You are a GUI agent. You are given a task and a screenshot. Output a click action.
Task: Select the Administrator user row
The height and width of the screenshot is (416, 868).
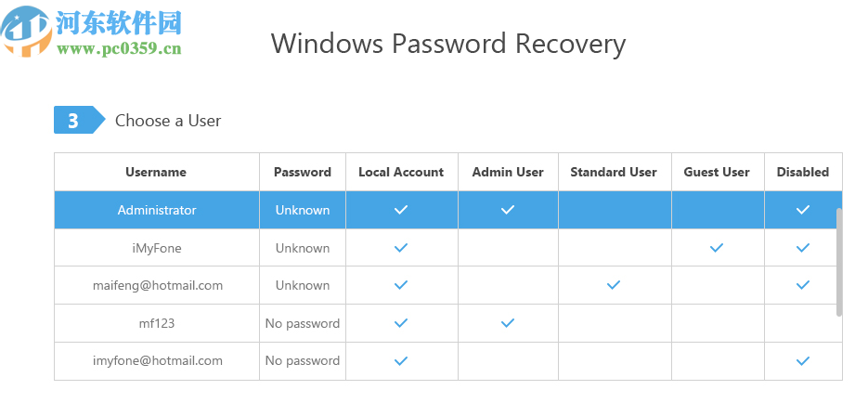157,210
